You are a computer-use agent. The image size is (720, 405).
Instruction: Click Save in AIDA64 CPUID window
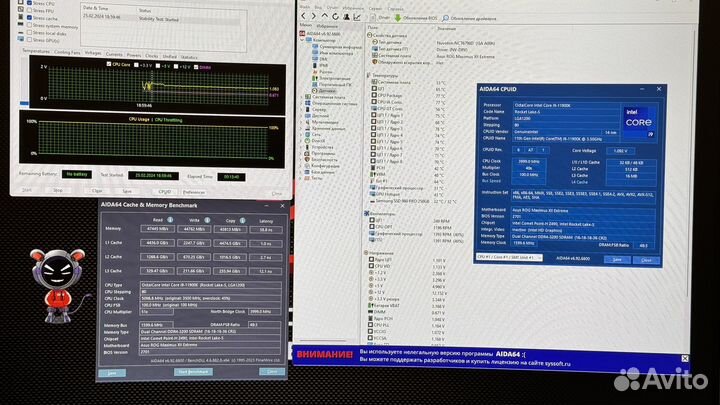pyautogui.click(x=617, y=260)
